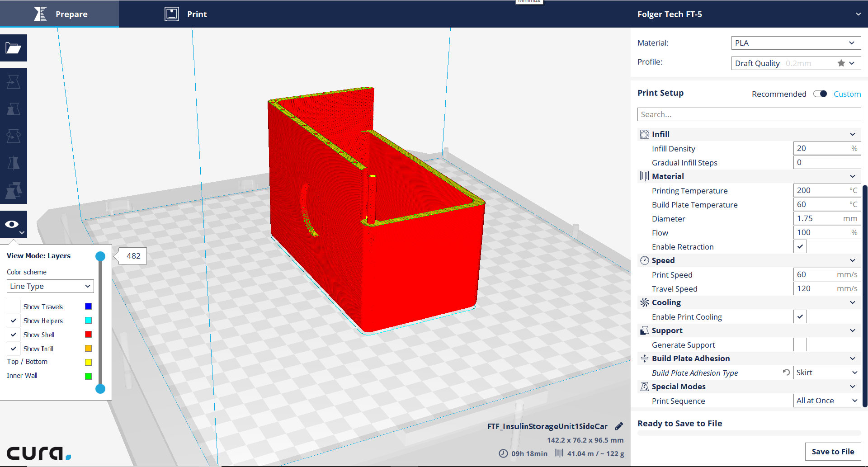Collapse the Speed section chevron
The image size is (868, 467).
853,260
